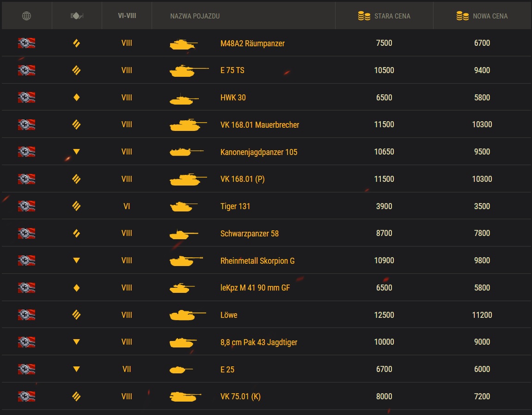This screenshot has height=415, width=532.
Task: Select the leKpz M 41 90 mm GF name
Action: click(x=255, y=288)
